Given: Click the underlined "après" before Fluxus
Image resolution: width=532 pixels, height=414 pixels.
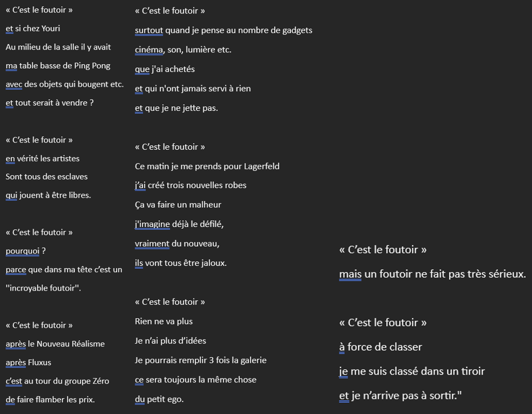Looking at the screenshot, I should 16,362.
